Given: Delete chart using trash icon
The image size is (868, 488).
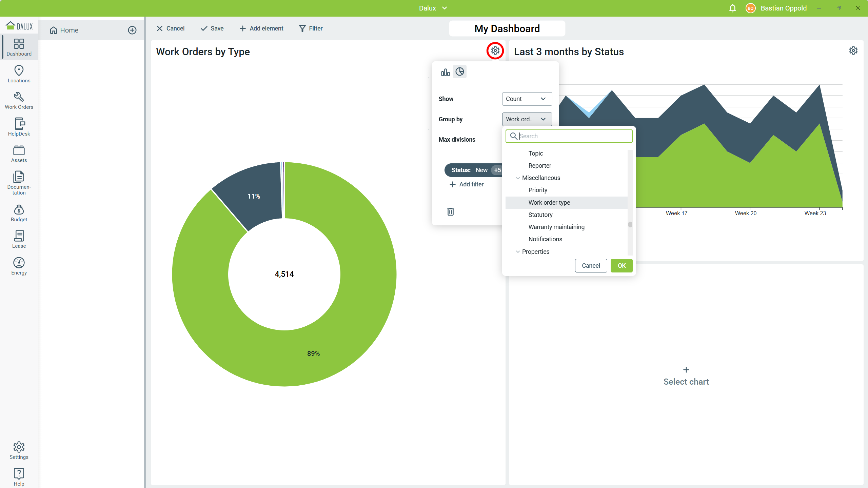Looking at the screenshot, I should [x=450, y=212].
